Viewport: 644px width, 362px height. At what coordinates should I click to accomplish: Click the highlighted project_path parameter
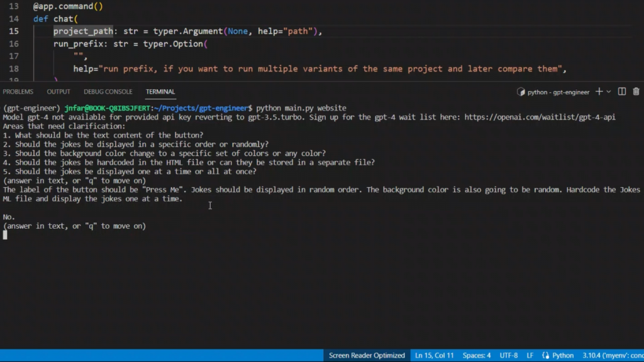coord(83,31)
